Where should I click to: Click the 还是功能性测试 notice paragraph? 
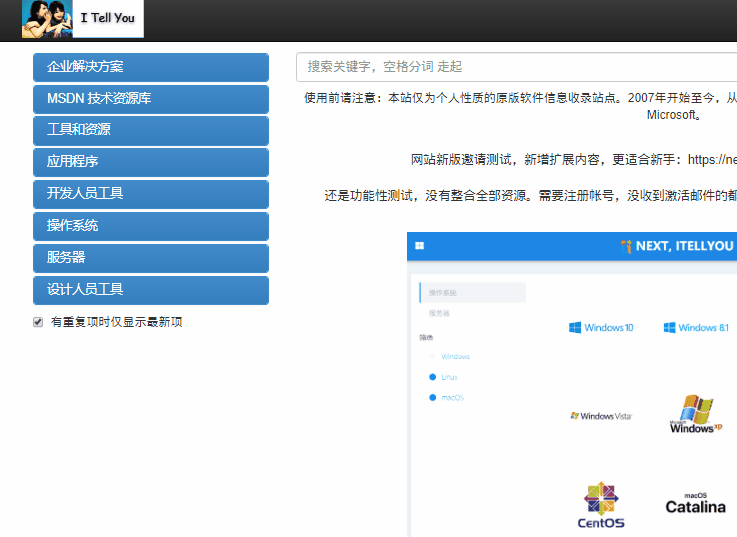coord(531,195)
